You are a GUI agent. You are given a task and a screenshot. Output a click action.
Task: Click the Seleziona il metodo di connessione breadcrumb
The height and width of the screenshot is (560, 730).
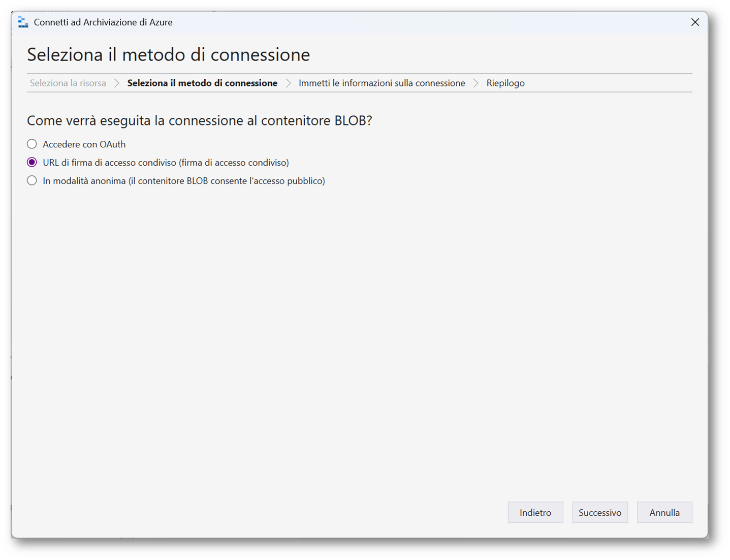coord(202,83)
